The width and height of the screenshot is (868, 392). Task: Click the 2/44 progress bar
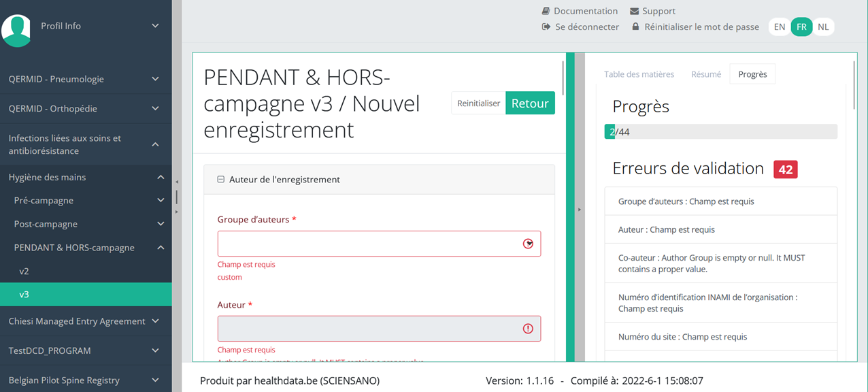[720, 132]
